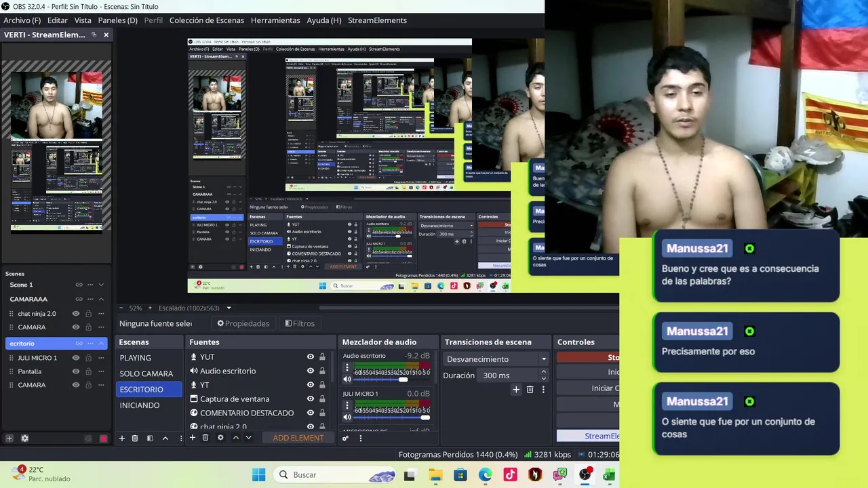Image resolution: width=868 pixels, height=488 pixels.
Task: Collapse the ecritorio scene group
Action: [x=101, y=344]
